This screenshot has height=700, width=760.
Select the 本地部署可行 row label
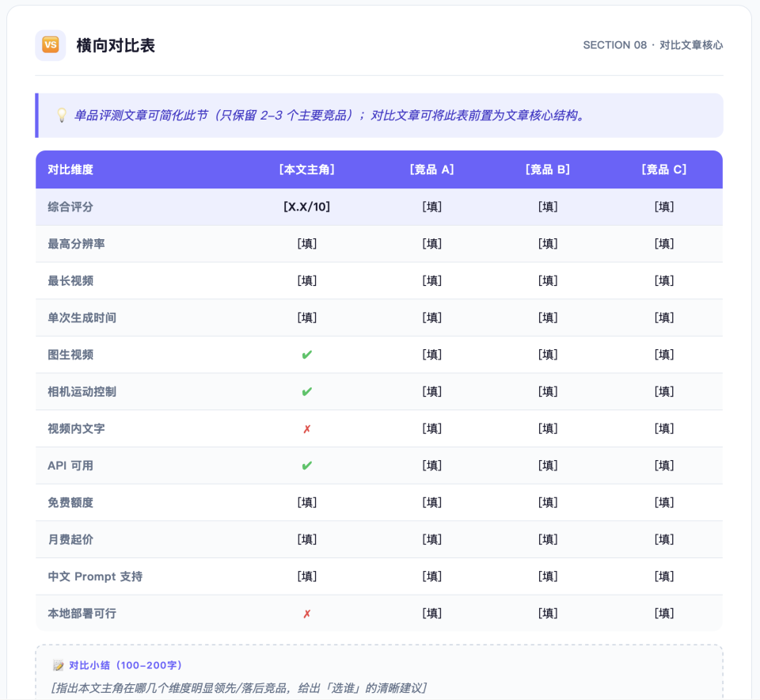(x=82, y=614)
